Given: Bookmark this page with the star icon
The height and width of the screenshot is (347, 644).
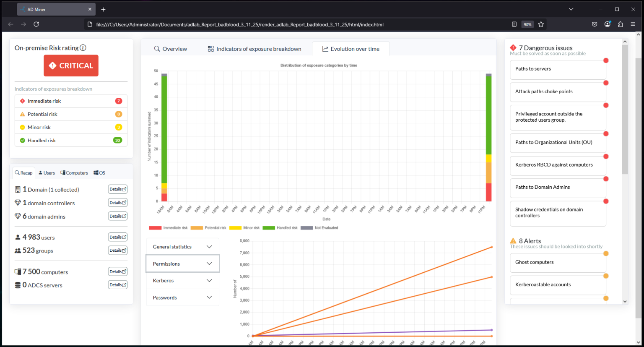Looking at the screenshot, I should coord(541,24).
